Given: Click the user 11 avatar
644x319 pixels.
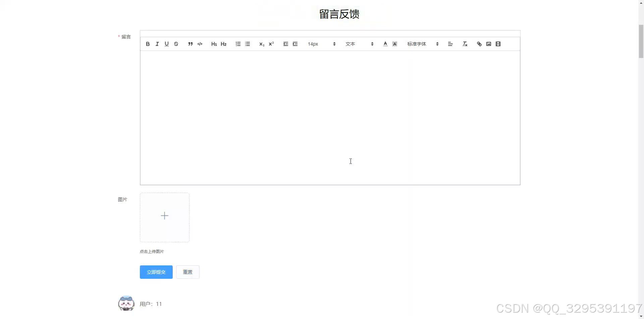Looking at the screenshot, I should pos(126,303).
